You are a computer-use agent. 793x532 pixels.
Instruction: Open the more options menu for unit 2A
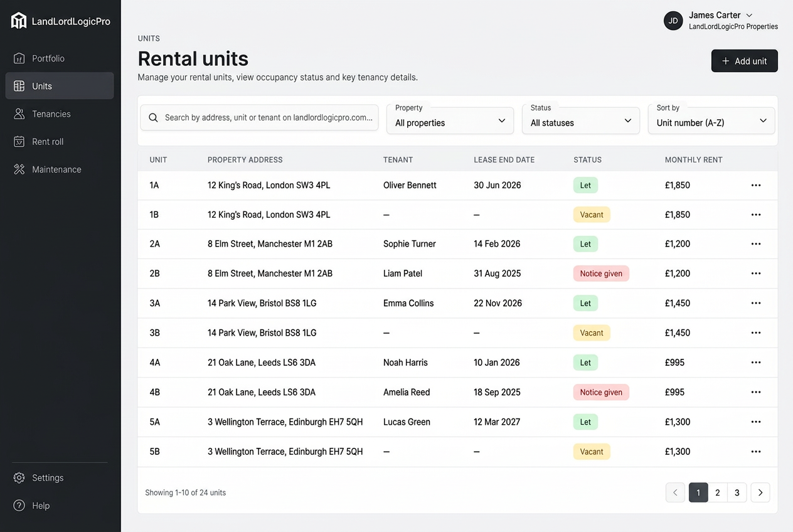(756, 244)
